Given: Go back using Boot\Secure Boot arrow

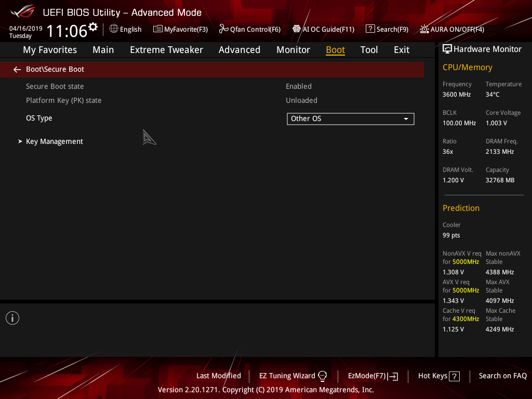Looking at the screenshot, I should pyautogui.click(x=17, y=70).
